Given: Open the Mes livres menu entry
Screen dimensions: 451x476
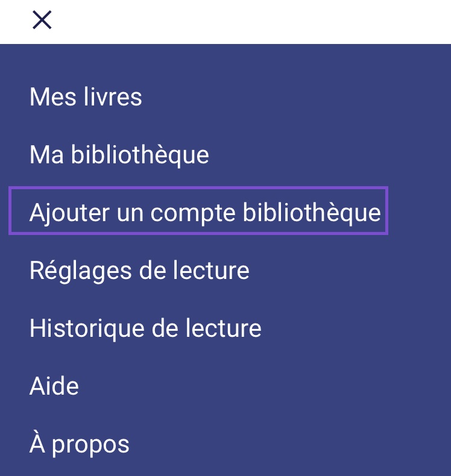Looking at the screenshot, I should pos(86,97).
